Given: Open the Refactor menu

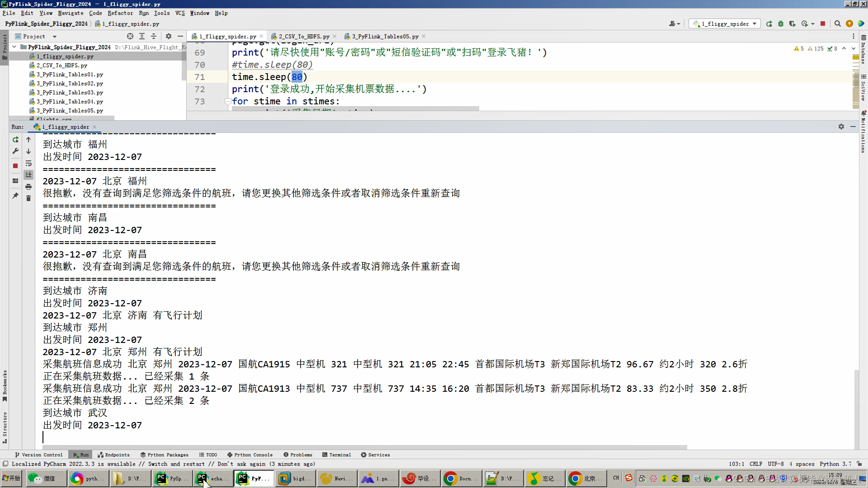Looking at the screenshot, I should point(120,13).
